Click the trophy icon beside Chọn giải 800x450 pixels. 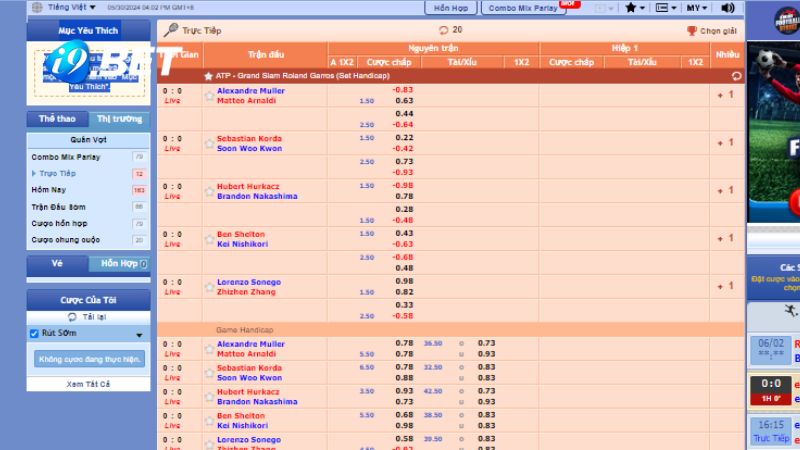pos(692,31)
